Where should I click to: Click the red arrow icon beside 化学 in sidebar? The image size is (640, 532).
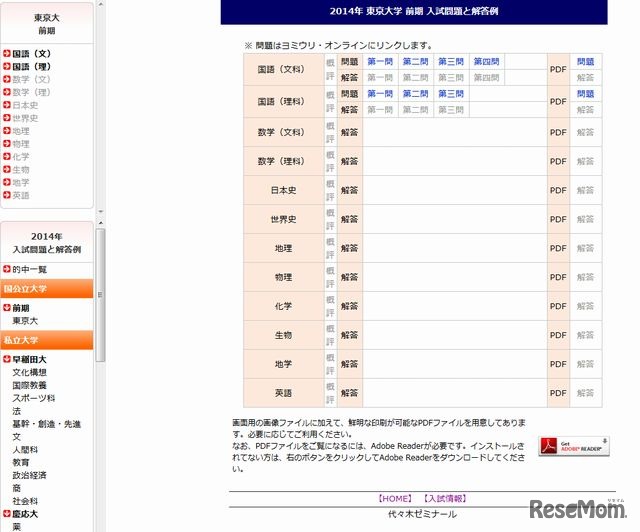pos(7,156)
